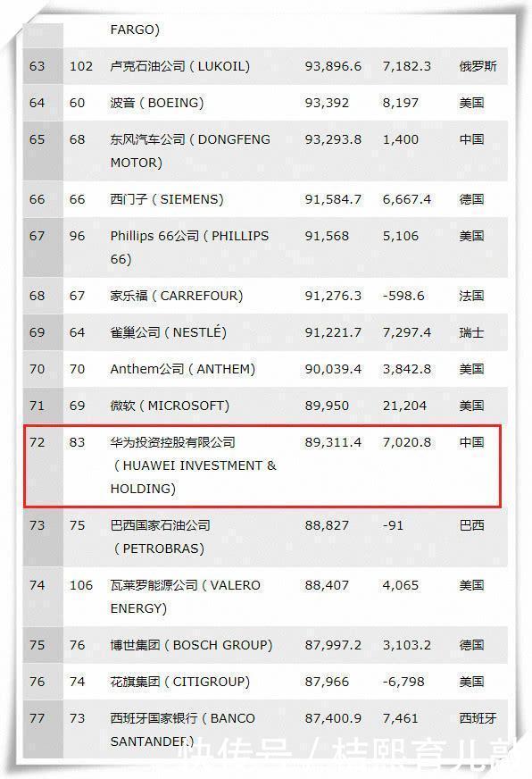Click Huawei's revenue value 89,311.4
Screen dimensions: 532x779
point(333,442)
